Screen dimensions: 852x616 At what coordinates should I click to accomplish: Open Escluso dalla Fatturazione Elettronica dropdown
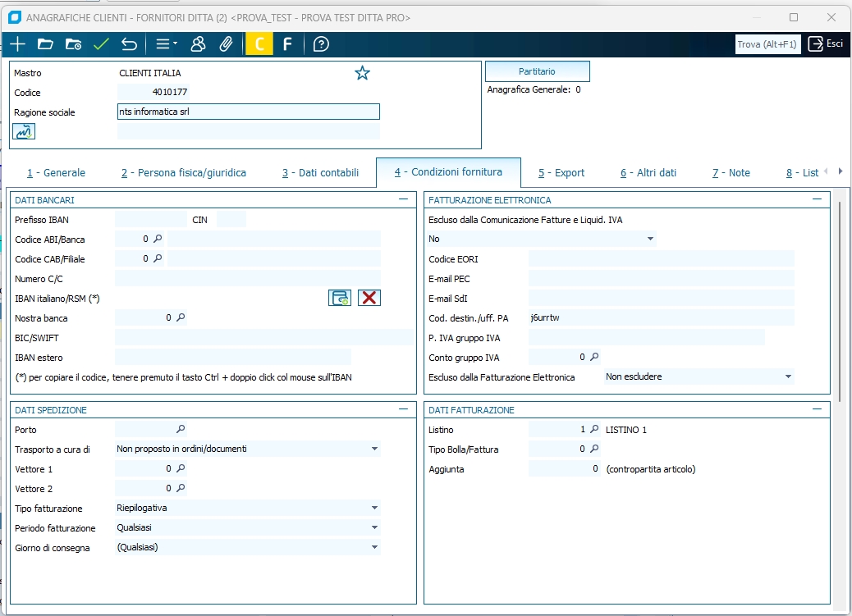(x=788, y=376)
